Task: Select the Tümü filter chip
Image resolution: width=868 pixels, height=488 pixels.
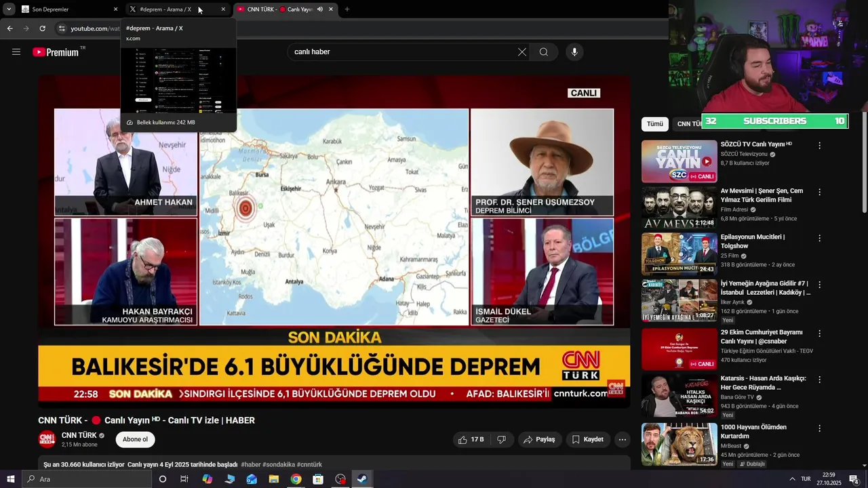Action: [655, 124]
